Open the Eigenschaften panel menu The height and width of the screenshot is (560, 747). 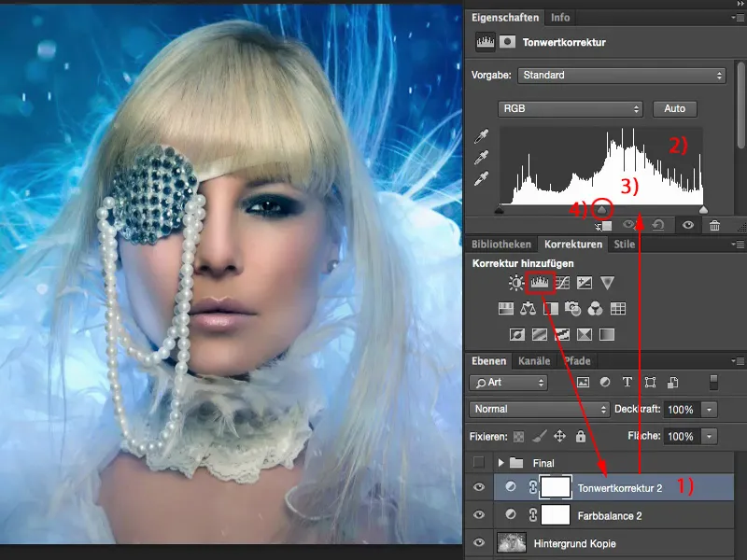pyautogui.click(x=738, y=18)
